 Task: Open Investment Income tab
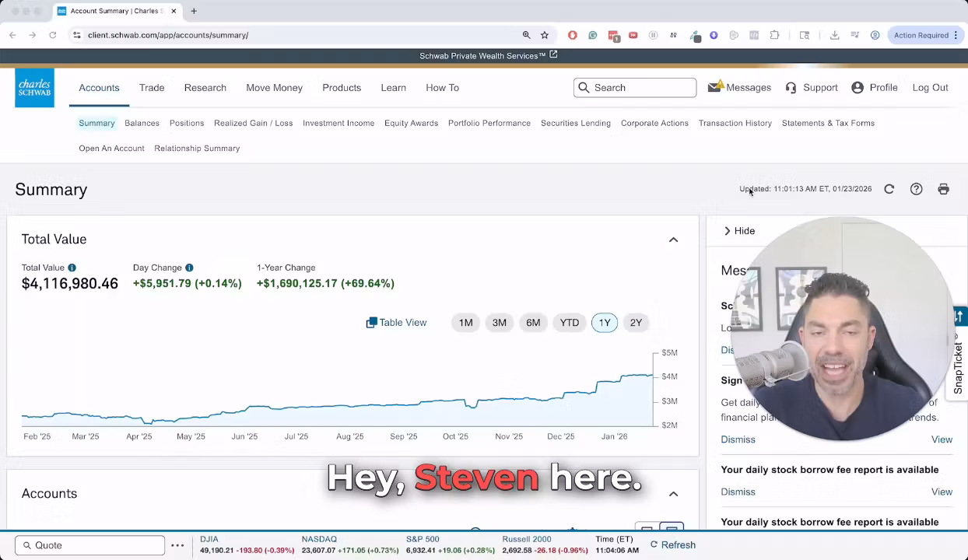point(338,123)
